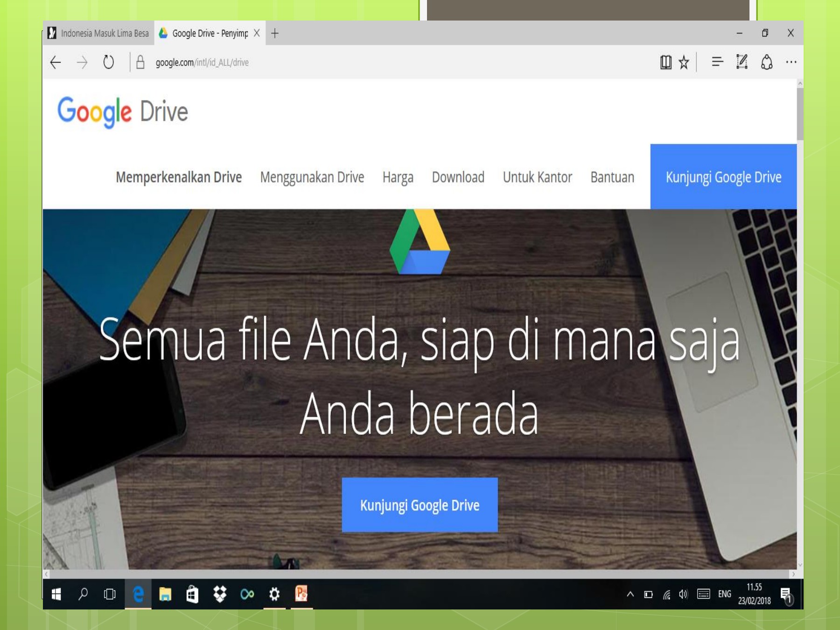Share the page using the share icon
This screenshot has height=630, width=840.
(x=766, y=62)
